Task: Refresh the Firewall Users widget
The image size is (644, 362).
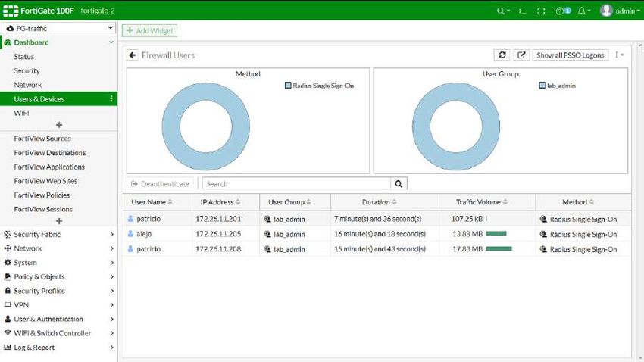Action: click(502, 55)
